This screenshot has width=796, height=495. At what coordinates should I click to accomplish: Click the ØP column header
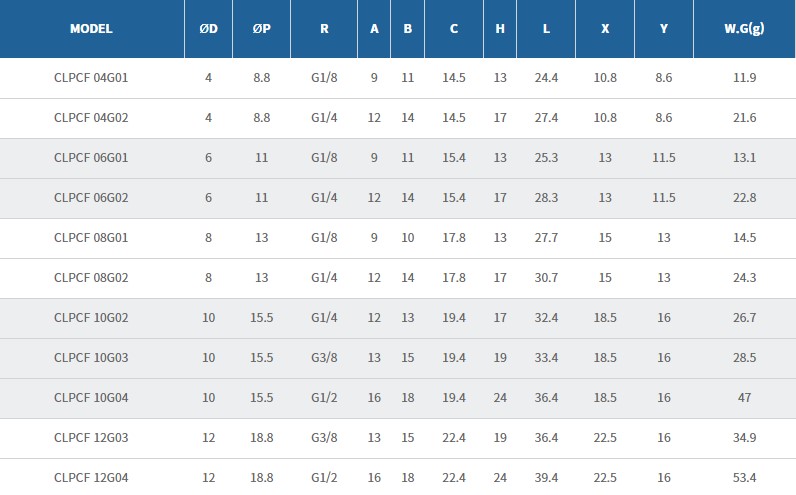(261, 29)
